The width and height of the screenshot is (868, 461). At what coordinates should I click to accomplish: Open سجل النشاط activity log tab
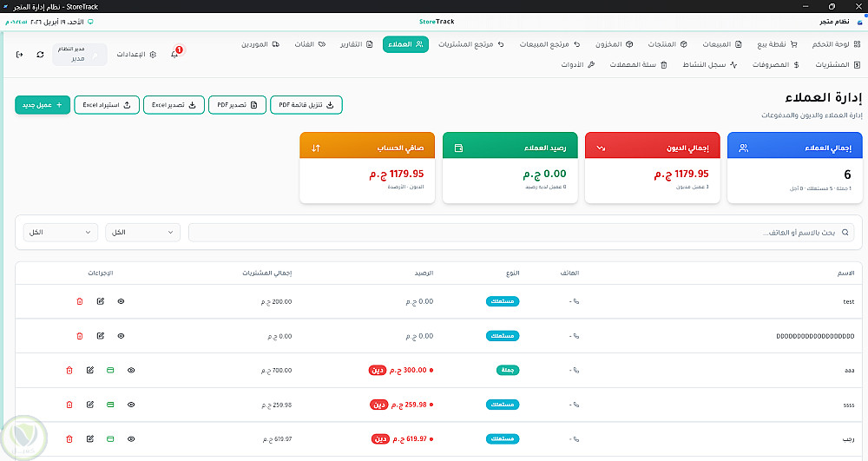point(710,65)
